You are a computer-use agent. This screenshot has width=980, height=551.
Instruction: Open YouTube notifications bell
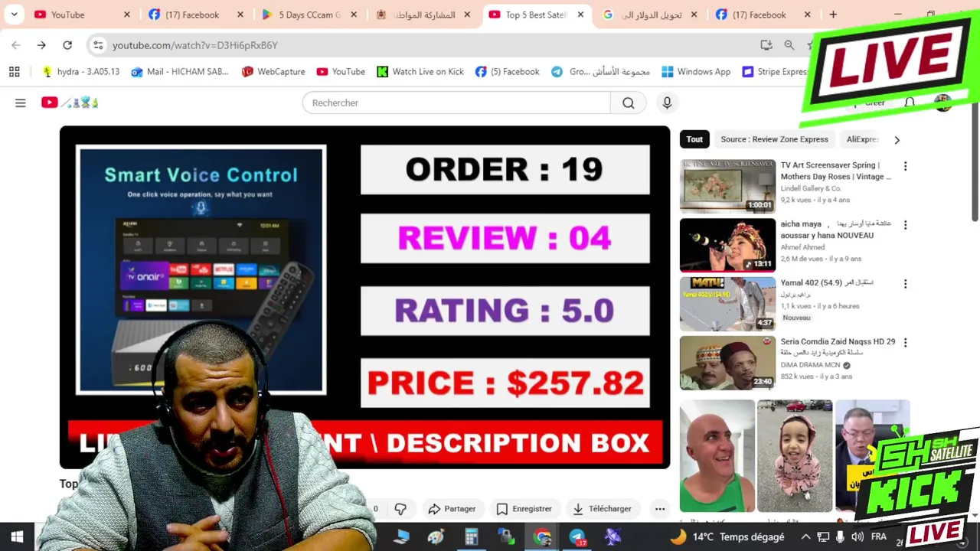pos(910,103)
